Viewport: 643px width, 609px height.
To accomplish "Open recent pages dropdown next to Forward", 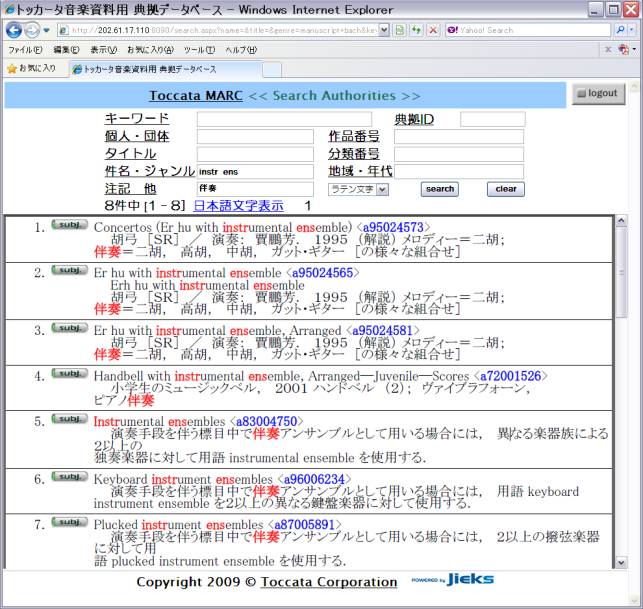I will point(46,30).
